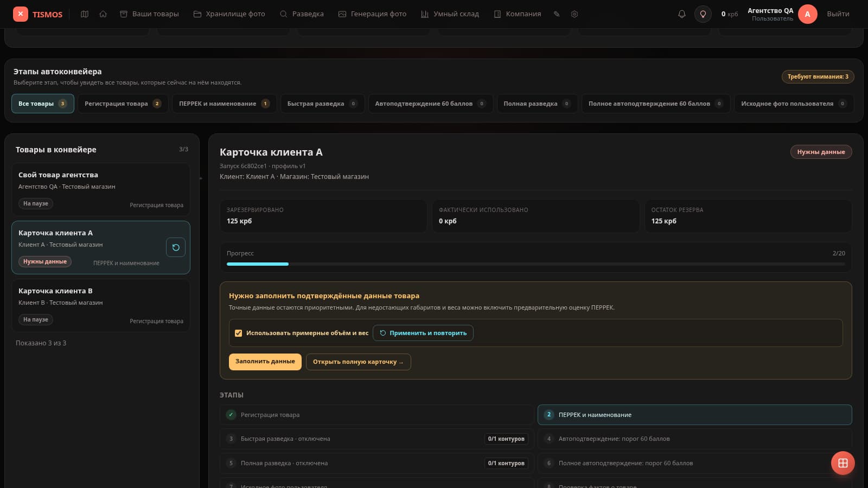Select Автоподтверждение 60 баллов stage filter

(431, 104)
